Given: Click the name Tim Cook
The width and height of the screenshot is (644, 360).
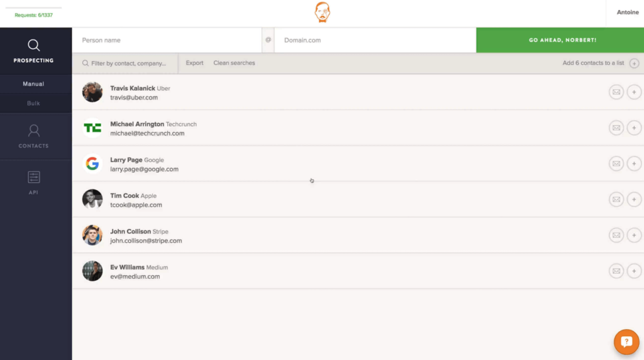Looking at the screenshot, I should point(125,196).
